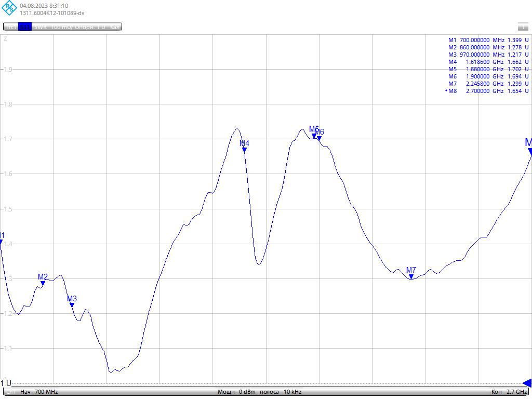Screen dimensions: 532x399
Task: Click the 1.1 y-axis scale label
Action: tap(8, 349)
